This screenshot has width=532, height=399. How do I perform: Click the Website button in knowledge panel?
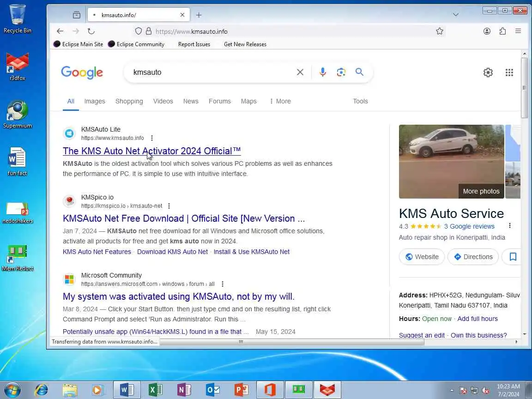(x=422, y=257)
